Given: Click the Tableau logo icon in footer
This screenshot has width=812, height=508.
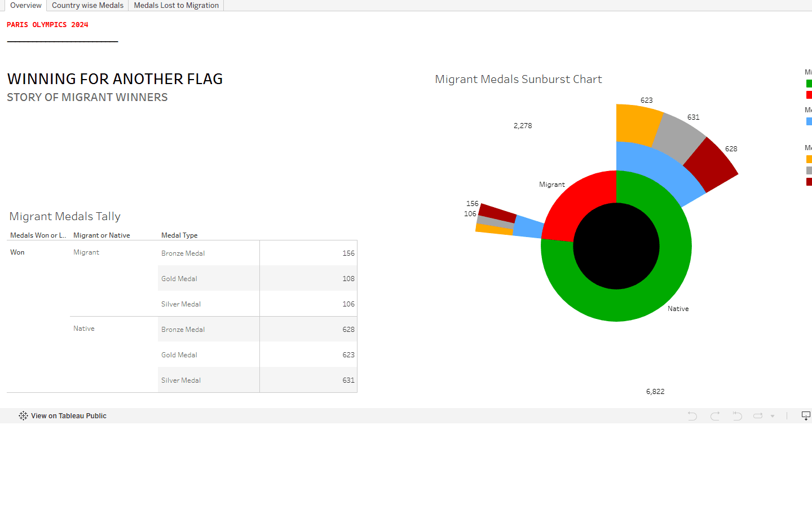Looking at the screenshot, I should [x=23, y=415].
